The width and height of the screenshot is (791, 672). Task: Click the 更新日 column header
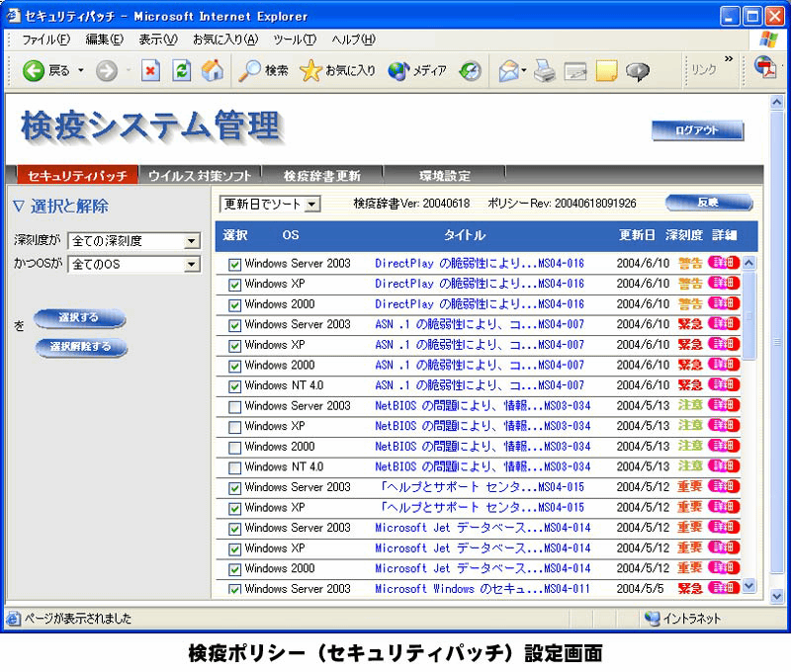click(x=637, y=235)
